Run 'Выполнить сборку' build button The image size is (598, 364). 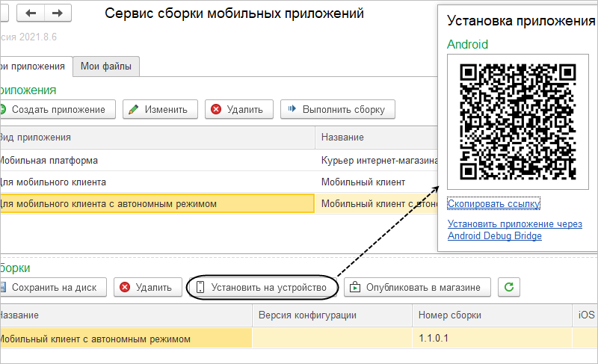337,109
